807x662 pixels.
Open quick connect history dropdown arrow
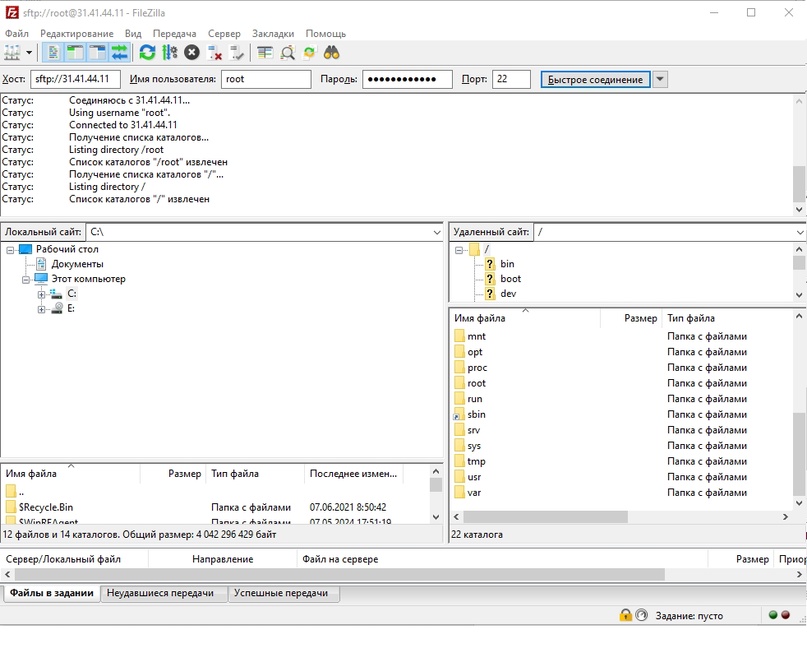tap(660, 80)
